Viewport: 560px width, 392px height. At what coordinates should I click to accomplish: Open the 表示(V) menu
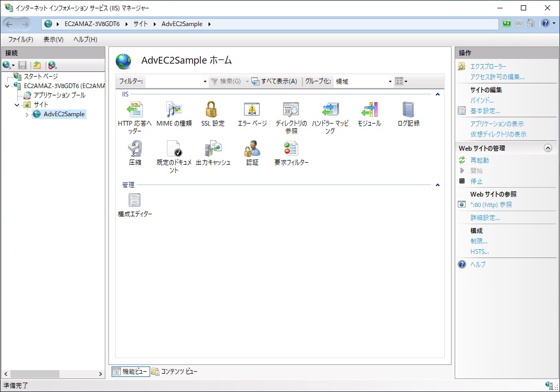coord(53,39)
